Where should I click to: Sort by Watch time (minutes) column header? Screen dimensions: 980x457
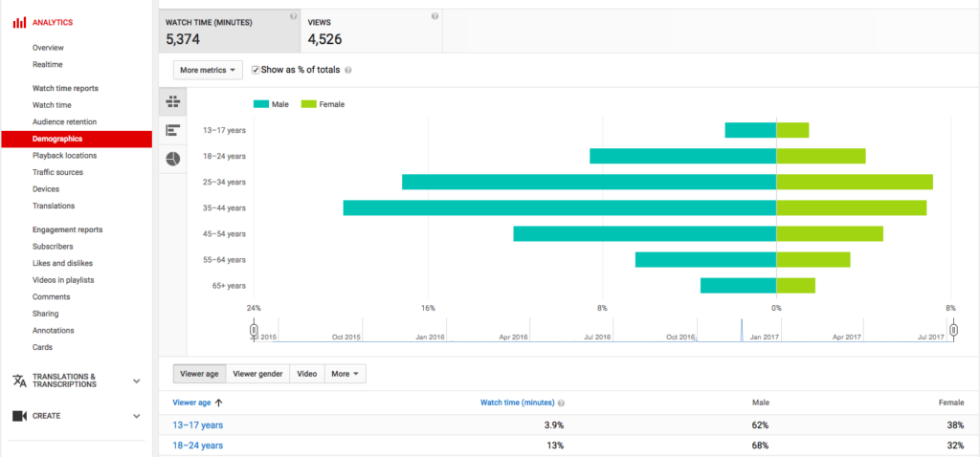(518, 403)
